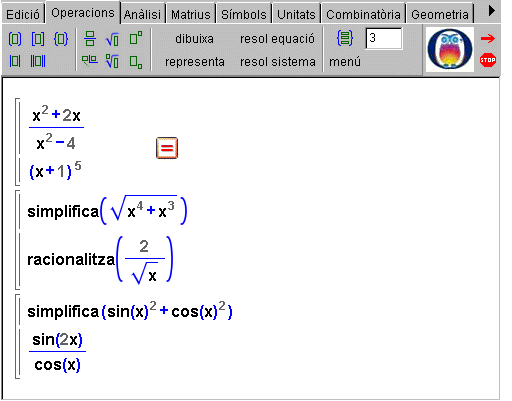
Task: Open the Anàlisi tab
Action: [x=142, y=15]
